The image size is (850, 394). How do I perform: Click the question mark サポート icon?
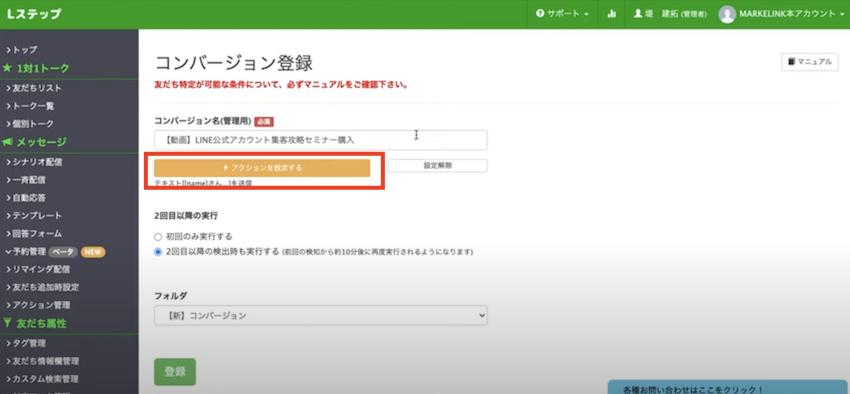(540, 14)
